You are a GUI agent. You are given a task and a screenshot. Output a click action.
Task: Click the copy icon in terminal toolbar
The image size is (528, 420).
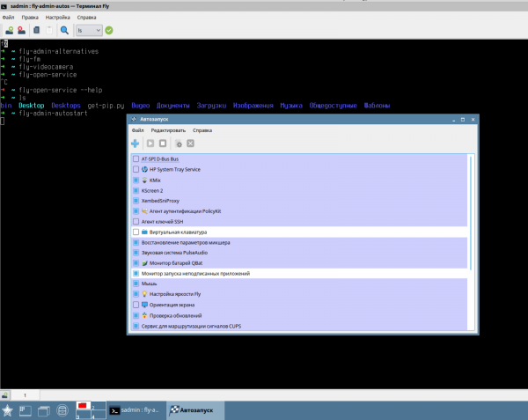(x=36, y=30)
